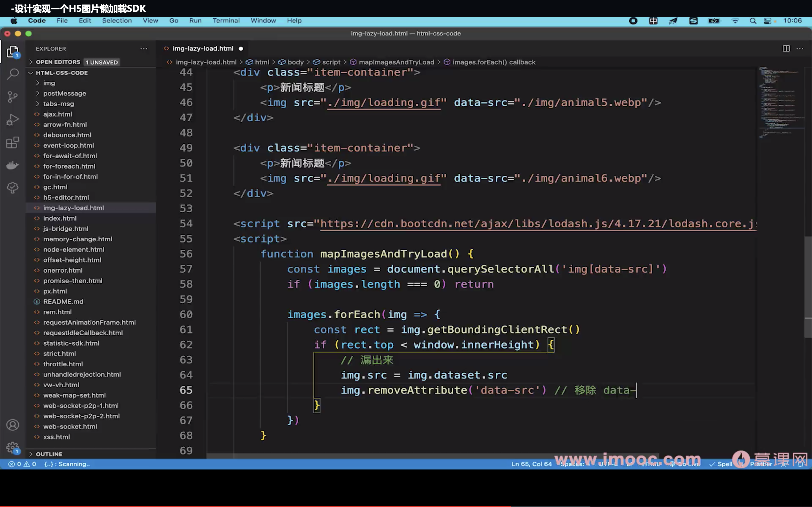This screenshot has height=507, width=812.
Task: Click Ln 65, Col 64 status button
Action: tap(531, 464)
